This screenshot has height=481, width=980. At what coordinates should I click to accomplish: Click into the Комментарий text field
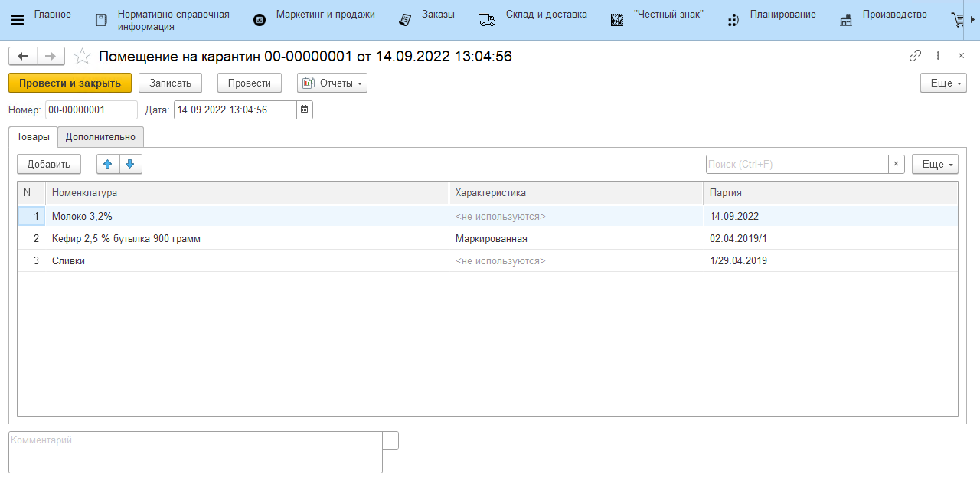(x=195, y=452)
